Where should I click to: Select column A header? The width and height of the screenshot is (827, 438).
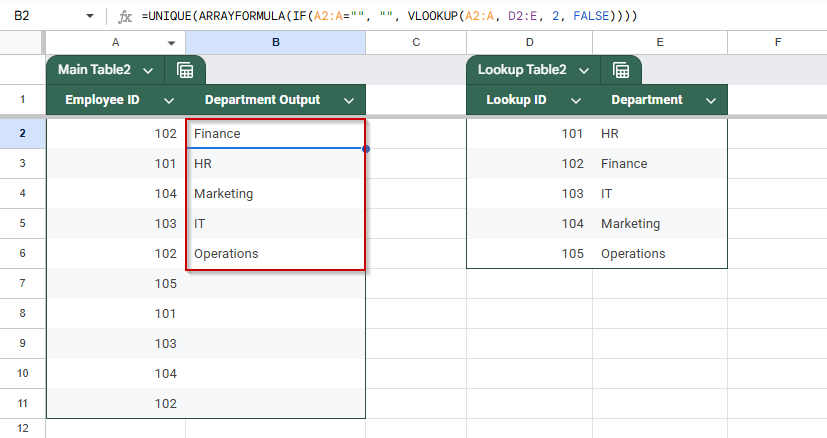(x=116, y=43)
